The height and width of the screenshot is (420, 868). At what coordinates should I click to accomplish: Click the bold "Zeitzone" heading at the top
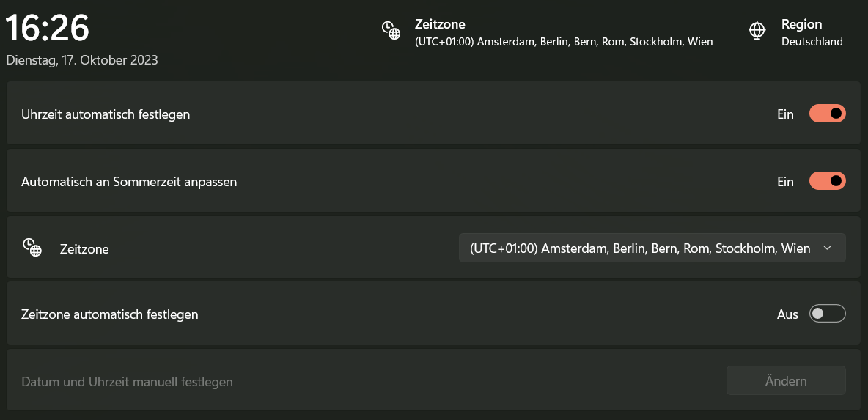coord(440,24)
